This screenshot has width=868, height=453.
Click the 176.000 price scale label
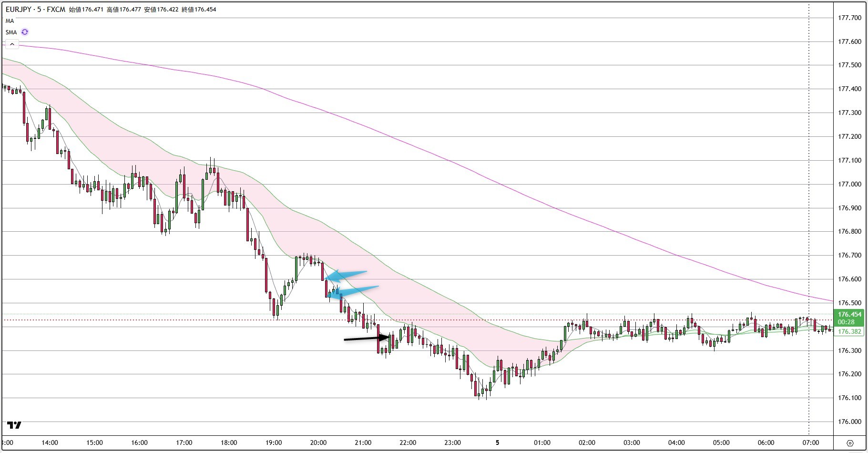[x=849, y=422]
